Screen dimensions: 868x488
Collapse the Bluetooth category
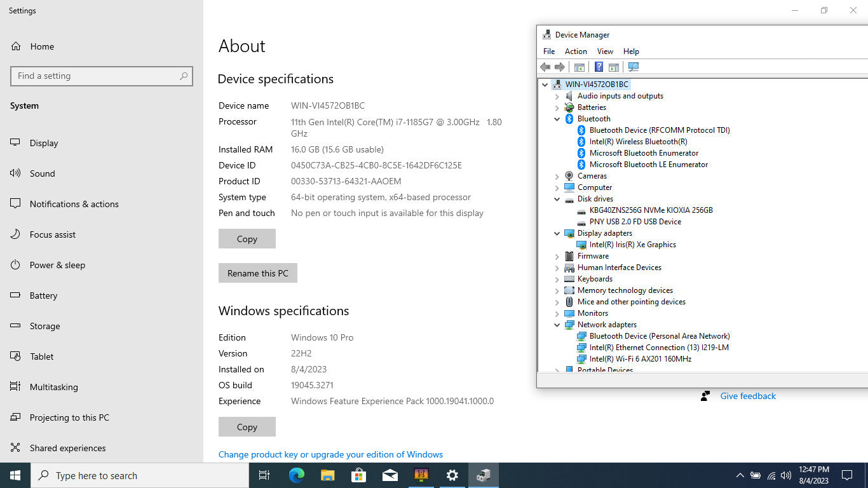557,119
